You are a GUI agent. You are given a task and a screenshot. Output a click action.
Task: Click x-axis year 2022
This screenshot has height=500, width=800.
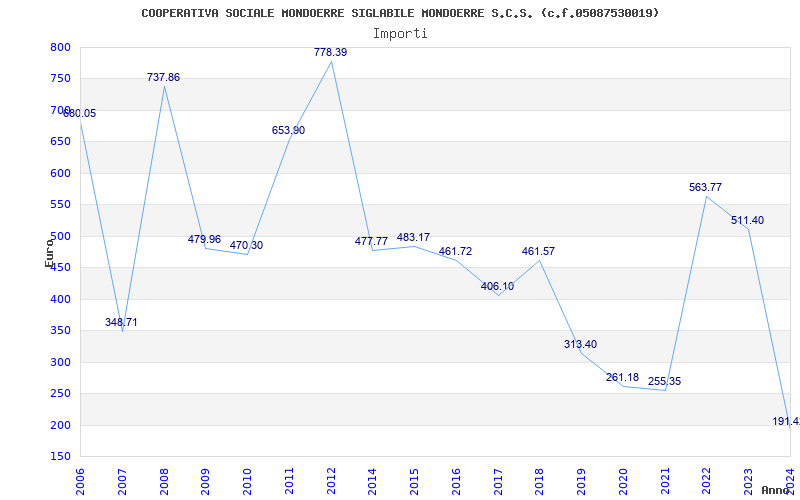(707, 481)
